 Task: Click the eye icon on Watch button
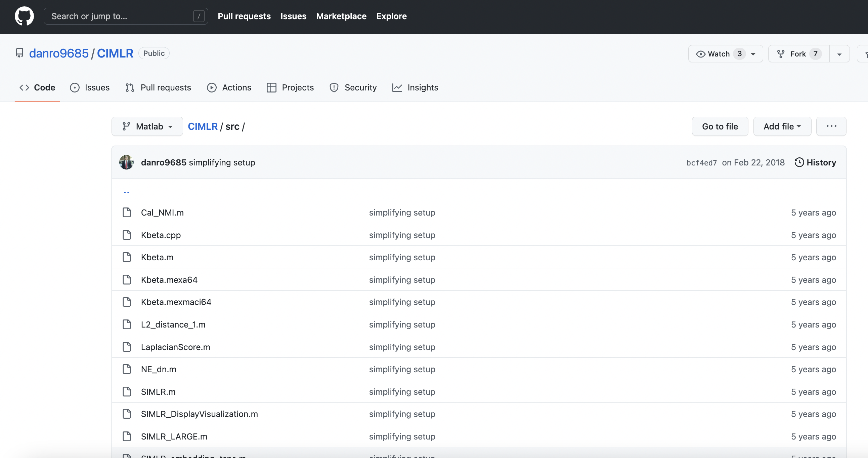(x=700, y=54)
